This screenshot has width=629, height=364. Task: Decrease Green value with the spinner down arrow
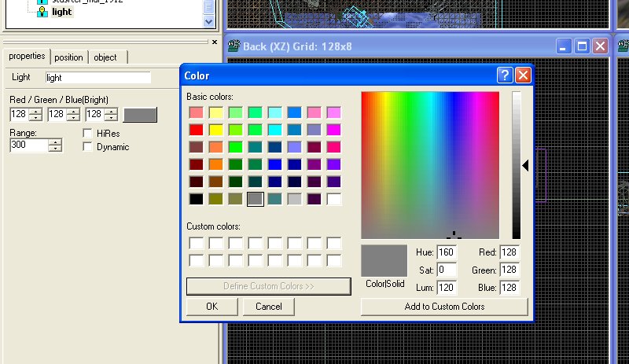[x=73, y=118]
